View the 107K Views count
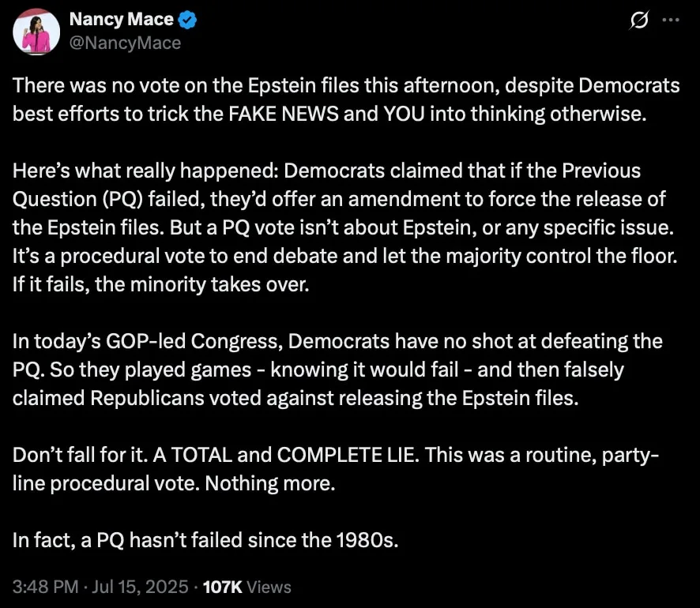The width and height of the screenshot is (700, 608). pyautogui.click(x=247, y=587)
